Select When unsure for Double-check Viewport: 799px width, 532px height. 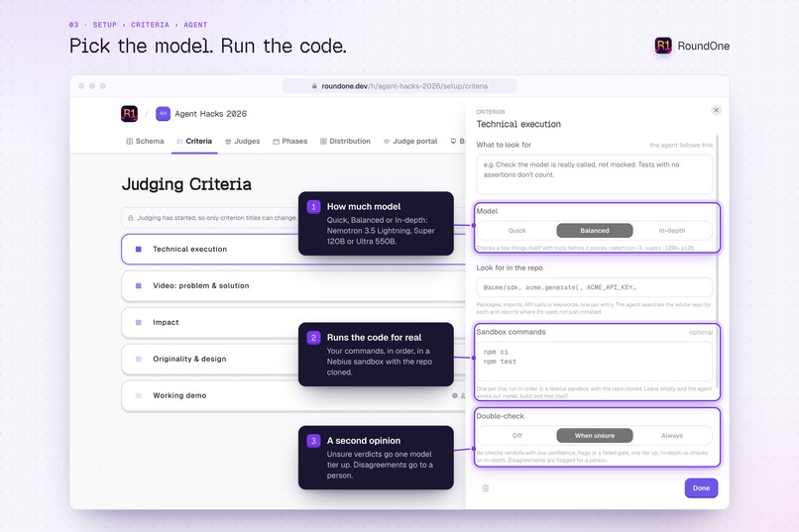pyautogui.click(x=595, y=436)
